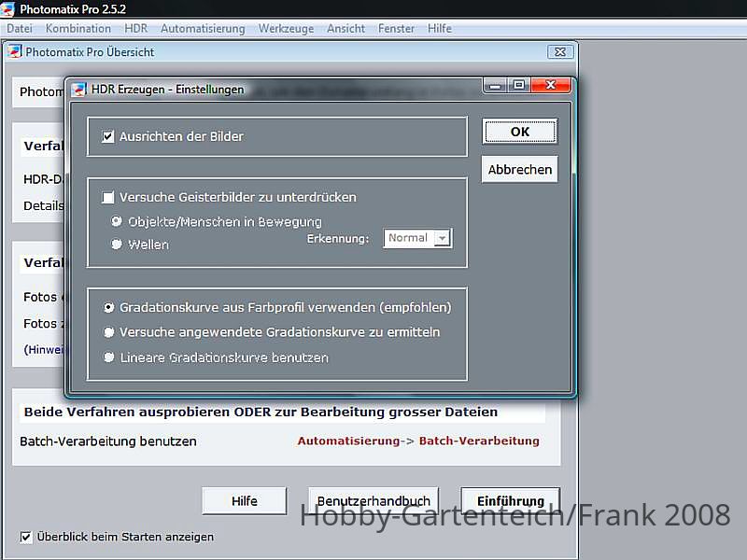Click the Hilfe button in Übersicht window
The image size is (747, 560).
[245, 501]
